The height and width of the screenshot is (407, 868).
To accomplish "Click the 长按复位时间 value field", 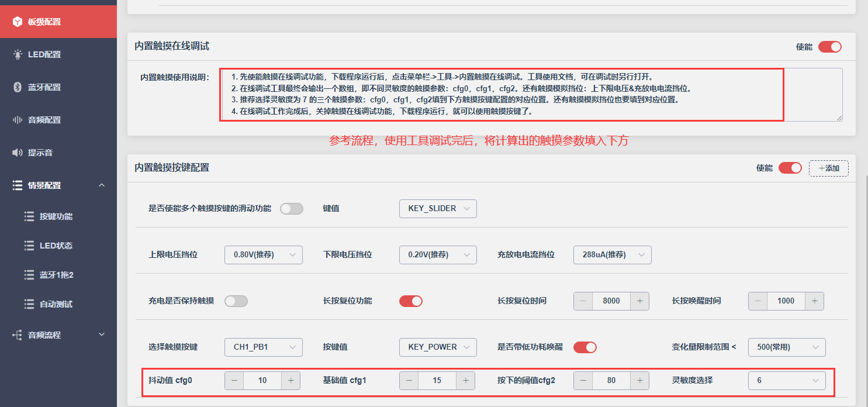I will click(611, 301).
